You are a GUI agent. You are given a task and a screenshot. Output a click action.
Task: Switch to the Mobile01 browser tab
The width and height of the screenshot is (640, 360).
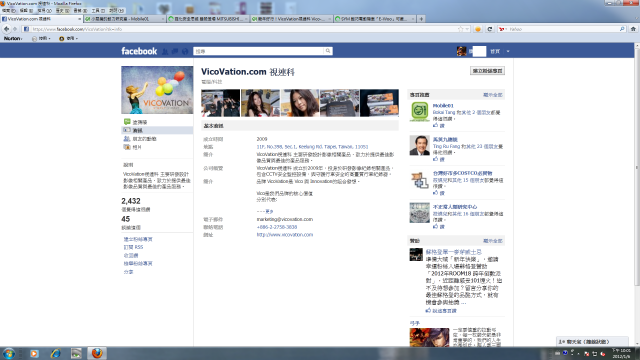pyautogui.click(x=124, y=19)
